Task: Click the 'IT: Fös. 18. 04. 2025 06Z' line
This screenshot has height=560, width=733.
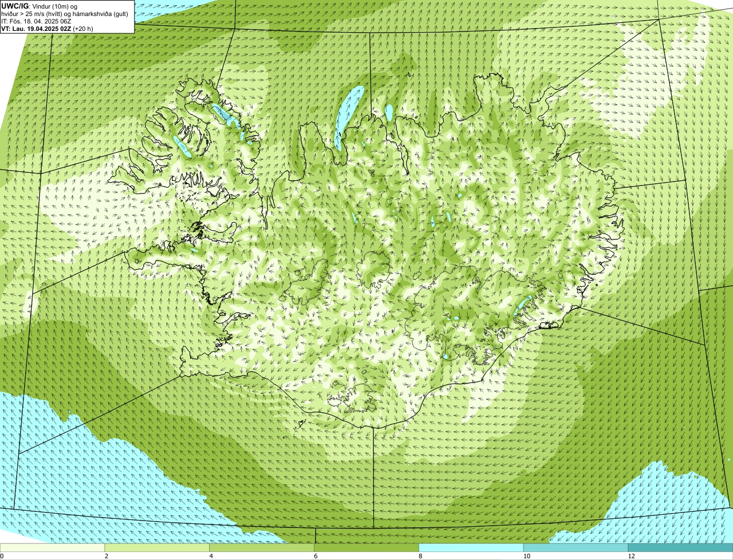Action: tap(36, 21)
